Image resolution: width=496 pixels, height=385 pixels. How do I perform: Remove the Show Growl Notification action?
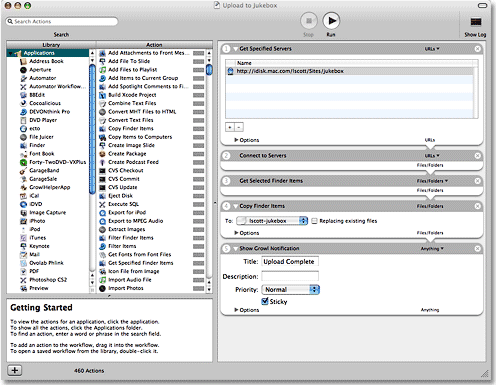point(478,249)
